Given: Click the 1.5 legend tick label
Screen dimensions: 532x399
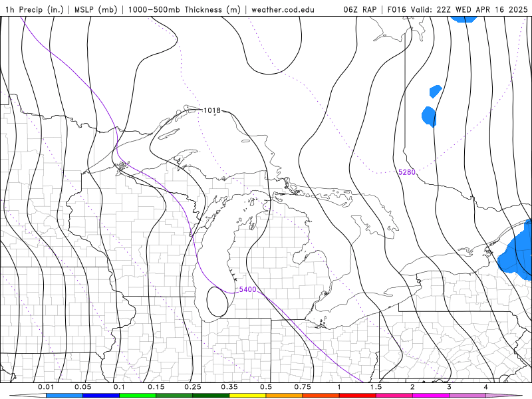Looking at the screenshot, I should click(x=376, y=387).
